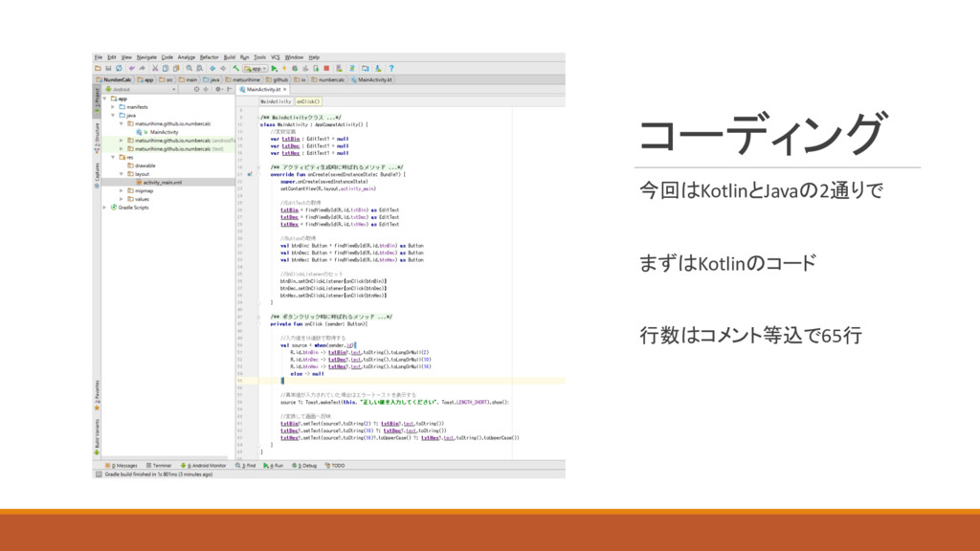This screenshot has width=980, height=551.
Task: Open the run configuration app dropdown
Action: [x=256, y=68]
